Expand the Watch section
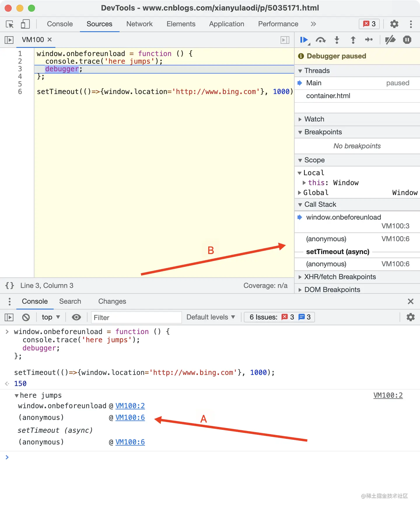 [357, 119]
